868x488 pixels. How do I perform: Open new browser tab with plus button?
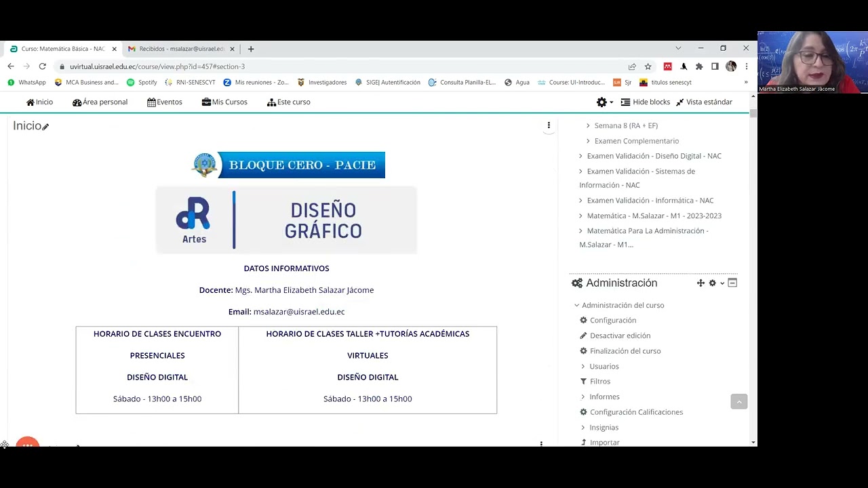[x=251, y=49]
